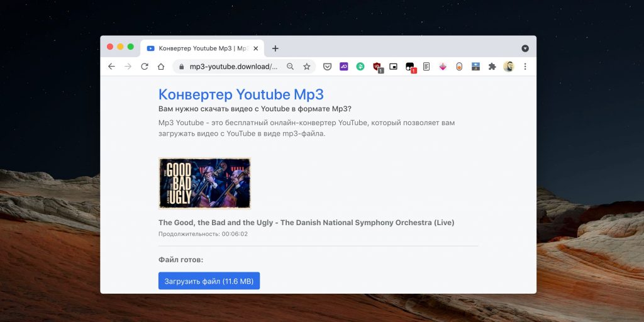Viewport: 644px width, 322px height.
Task: Click the padlock site info icon
Action: click(x=182, y=67)
